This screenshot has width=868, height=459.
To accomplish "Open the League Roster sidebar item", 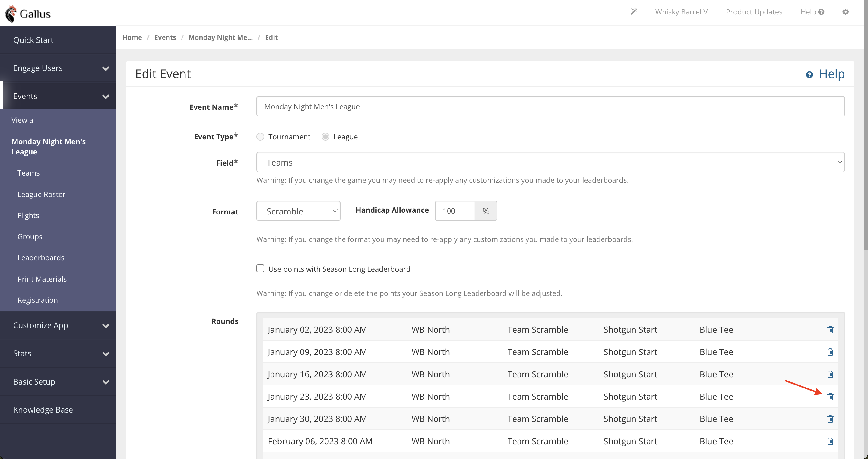I will coord(41,194).
